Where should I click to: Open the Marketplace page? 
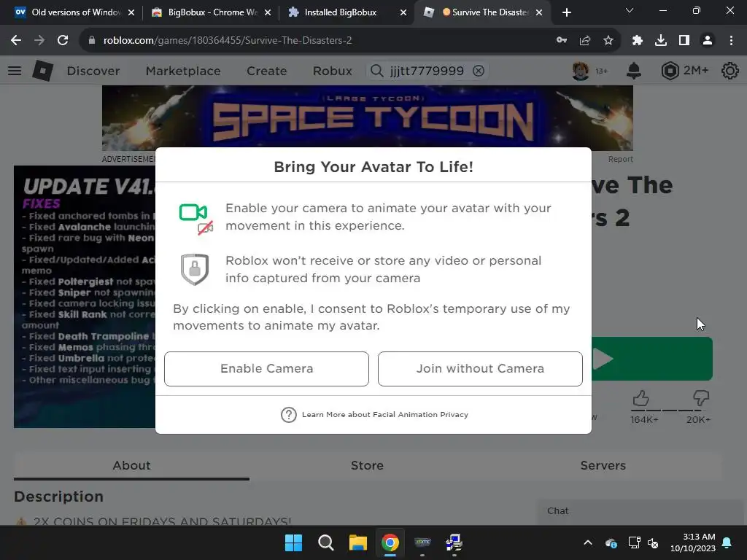coord(183,71)
